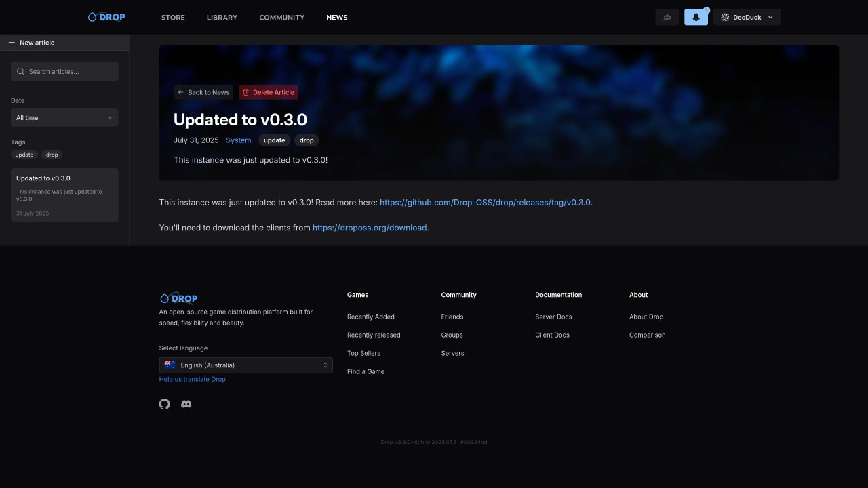The image size is (868, 488).
Task: Click the Search articles input field
Action: coord(64,72)
